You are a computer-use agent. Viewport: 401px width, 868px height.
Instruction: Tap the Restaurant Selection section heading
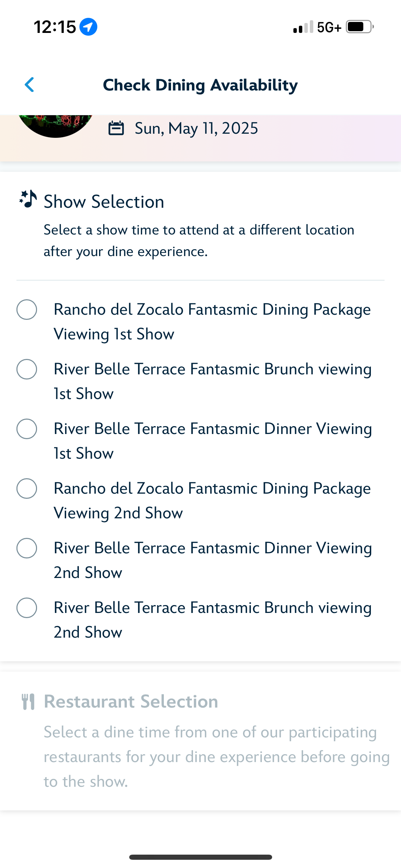[131, 701]
